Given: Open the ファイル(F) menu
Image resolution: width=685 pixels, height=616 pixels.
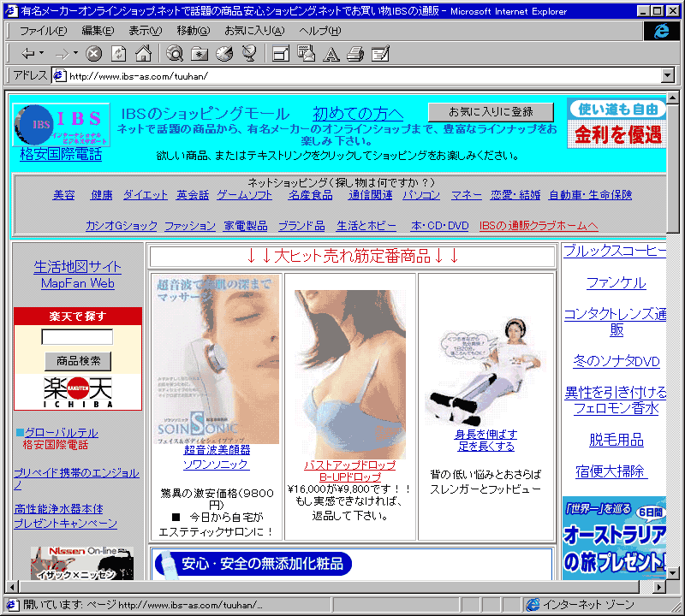Looking at the screenshot, I should click(x=44, y=31).
